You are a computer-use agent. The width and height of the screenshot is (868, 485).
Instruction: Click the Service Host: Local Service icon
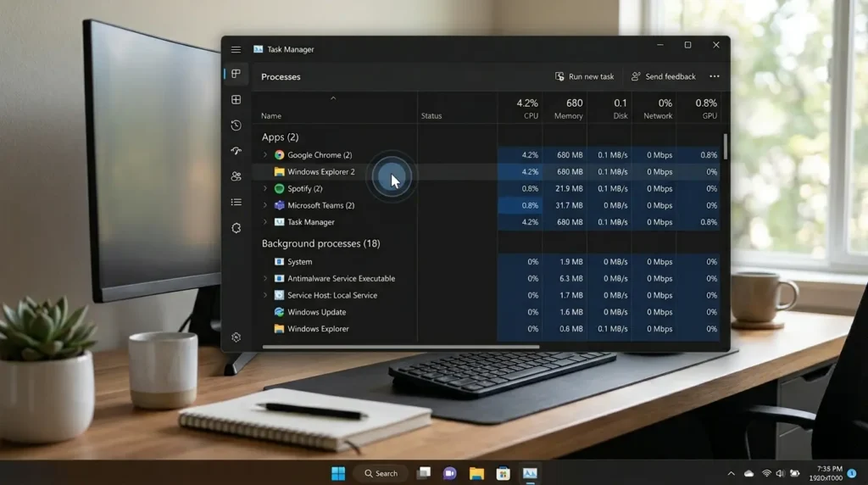coord(279,295)
